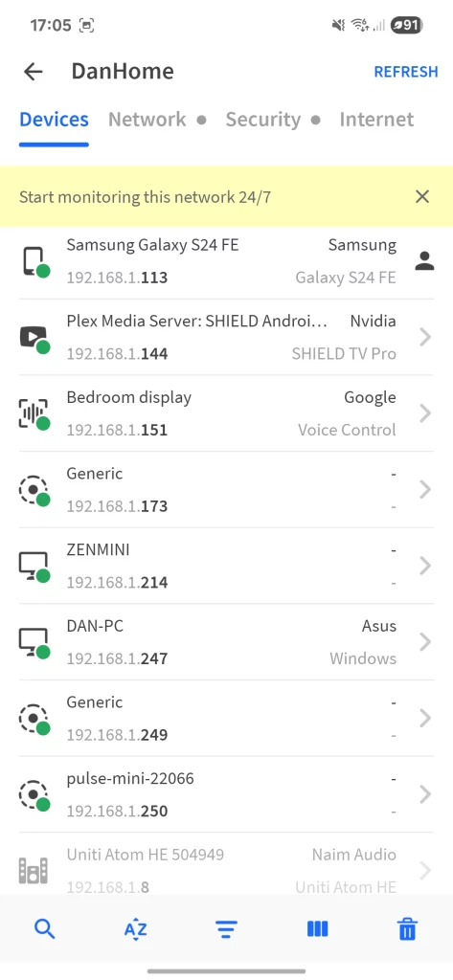Sort devices with the A-Z icon

tap(135, 929)
